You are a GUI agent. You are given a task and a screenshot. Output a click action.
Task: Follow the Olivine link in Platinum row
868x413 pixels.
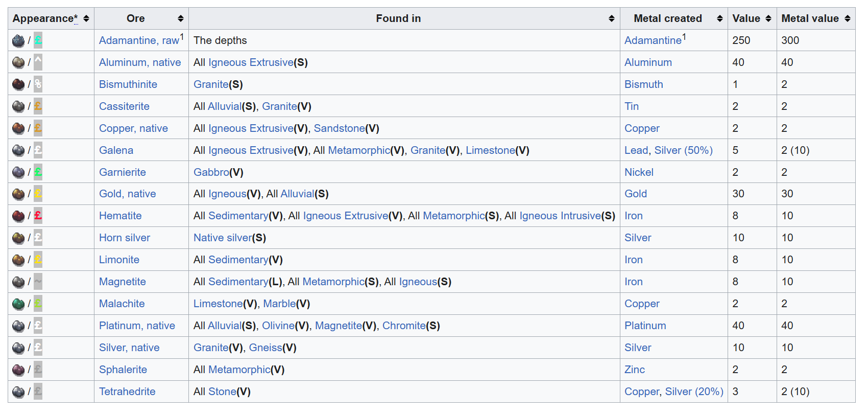(x=278, y=326)
